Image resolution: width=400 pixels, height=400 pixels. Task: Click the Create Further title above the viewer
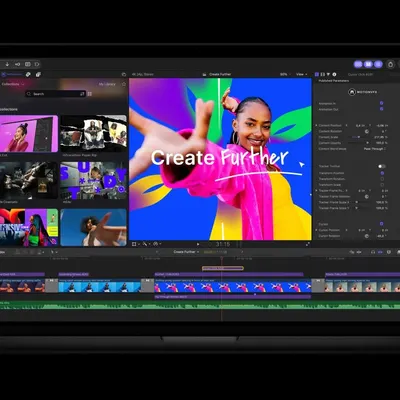pos(220,74)
